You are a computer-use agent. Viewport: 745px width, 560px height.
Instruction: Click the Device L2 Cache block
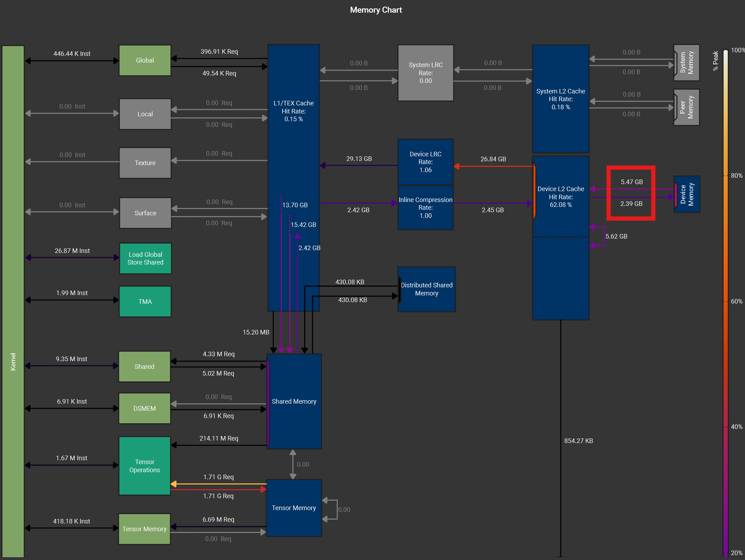[561, 197]
